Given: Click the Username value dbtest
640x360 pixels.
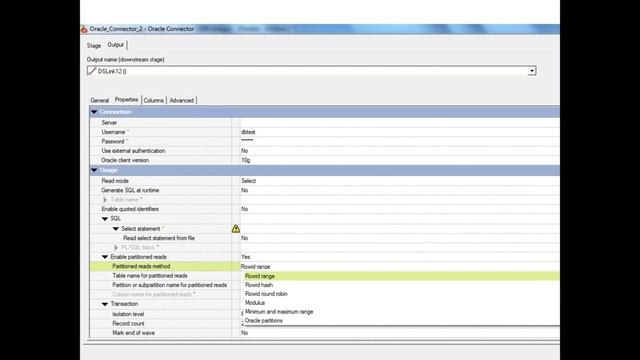Looking at the screenshot, I should coord(248,132).
